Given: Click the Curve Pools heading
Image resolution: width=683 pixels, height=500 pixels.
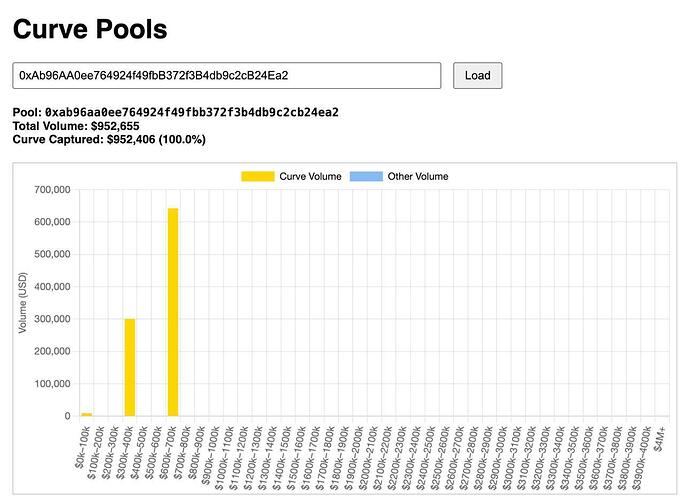Looking at the screenshot, I should 90,29.
